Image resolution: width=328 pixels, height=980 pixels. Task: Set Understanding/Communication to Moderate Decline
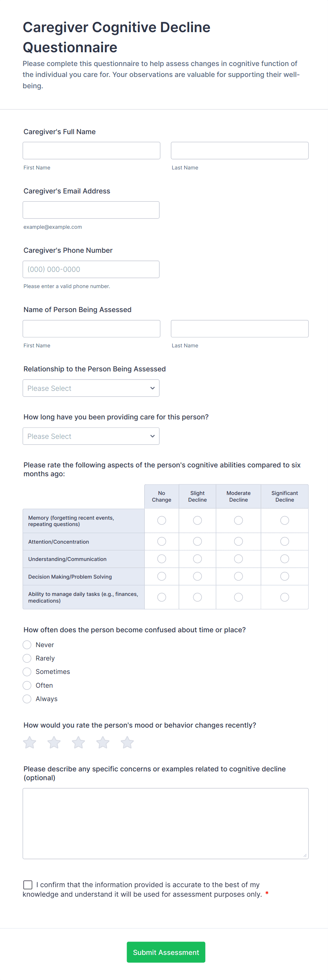[x=238, y=558]
